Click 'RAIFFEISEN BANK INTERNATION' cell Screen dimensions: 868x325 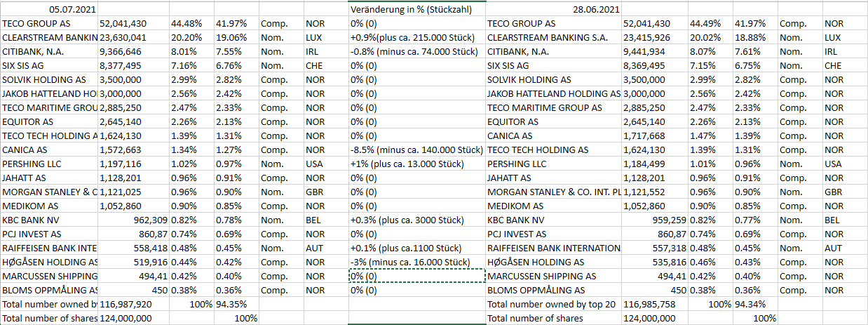coord(553,248)
